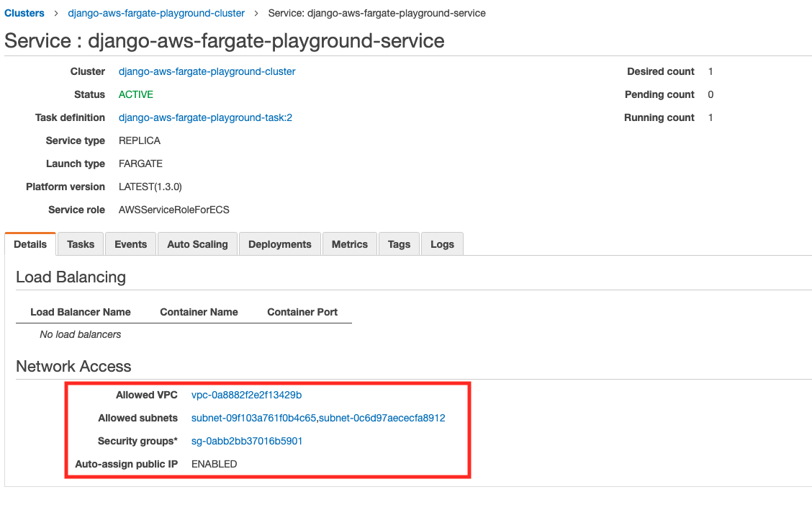812x505 pixels.
Task: View the Deployments tab
Action: [279, 244]
